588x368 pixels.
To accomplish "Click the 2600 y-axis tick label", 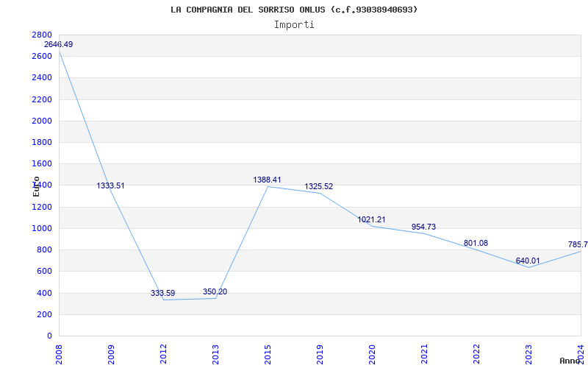I will (42, 57).
